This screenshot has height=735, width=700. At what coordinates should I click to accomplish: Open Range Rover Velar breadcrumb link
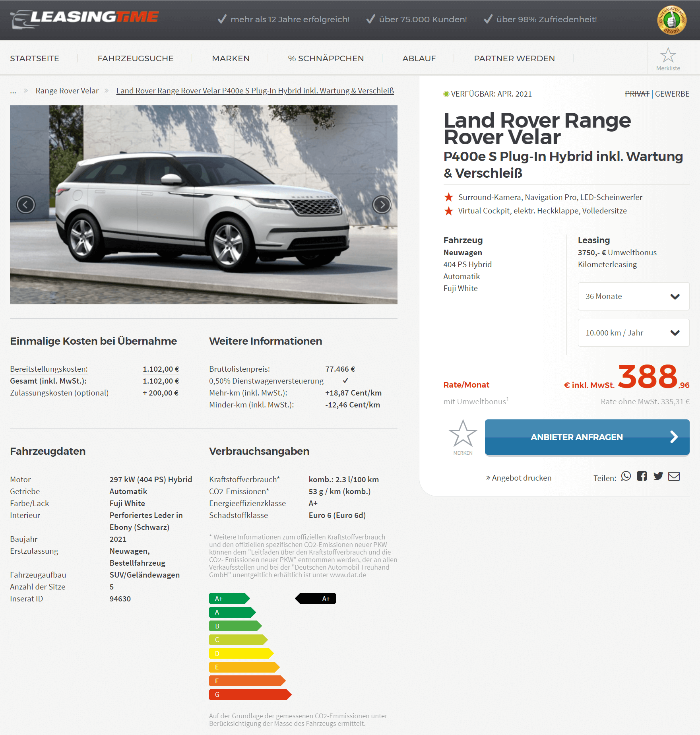coord(67,91)
